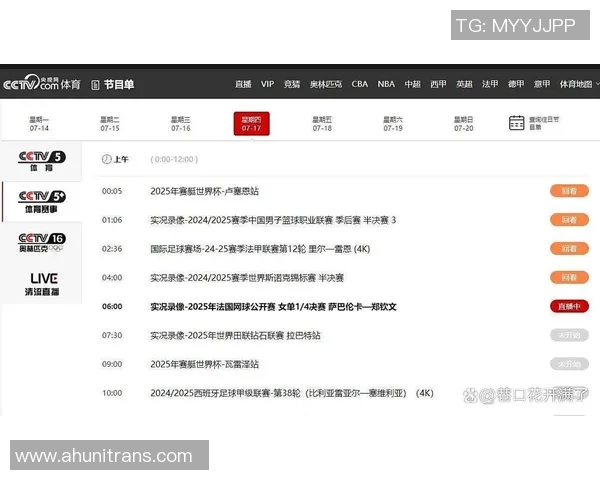600x480 pixels.
Task: Watch the 06:00 live 直播中 program
Action: click(569, 306)
